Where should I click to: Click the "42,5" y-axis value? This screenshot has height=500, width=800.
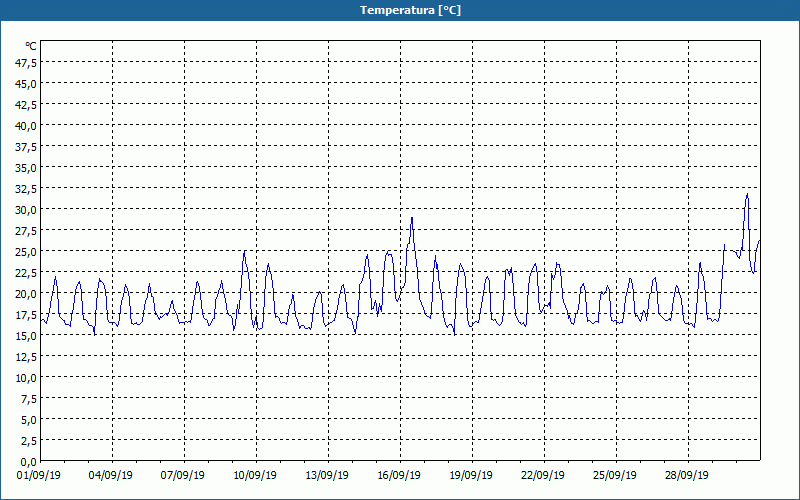26,105
